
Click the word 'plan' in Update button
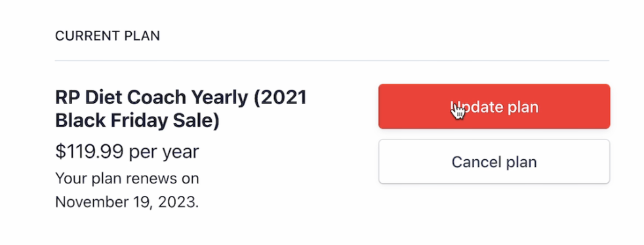tap(523, 107)
